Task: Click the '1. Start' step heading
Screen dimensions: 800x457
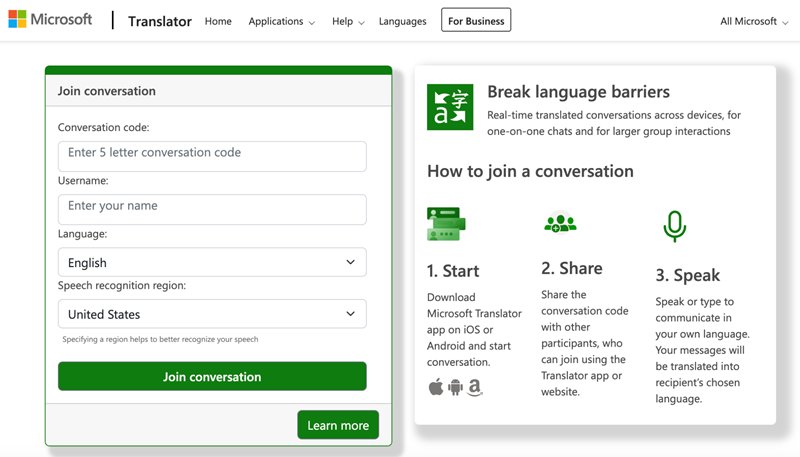Action: 453,271
